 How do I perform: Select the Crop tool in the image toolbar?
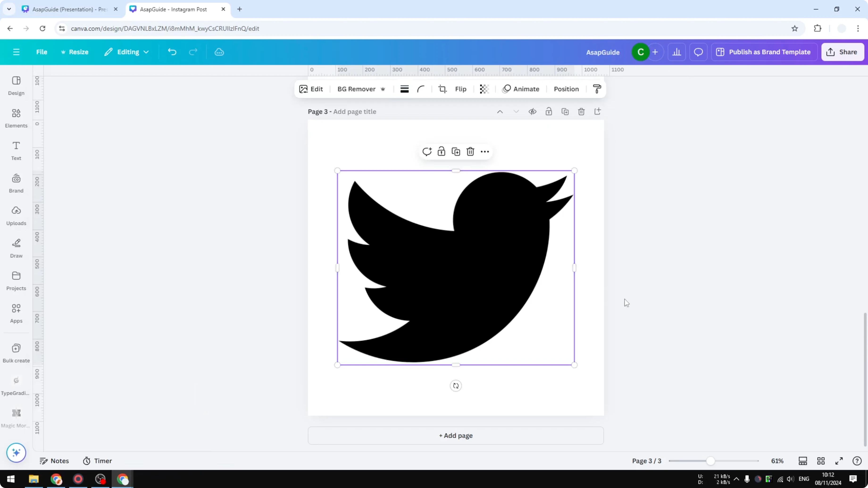[442, 89]
